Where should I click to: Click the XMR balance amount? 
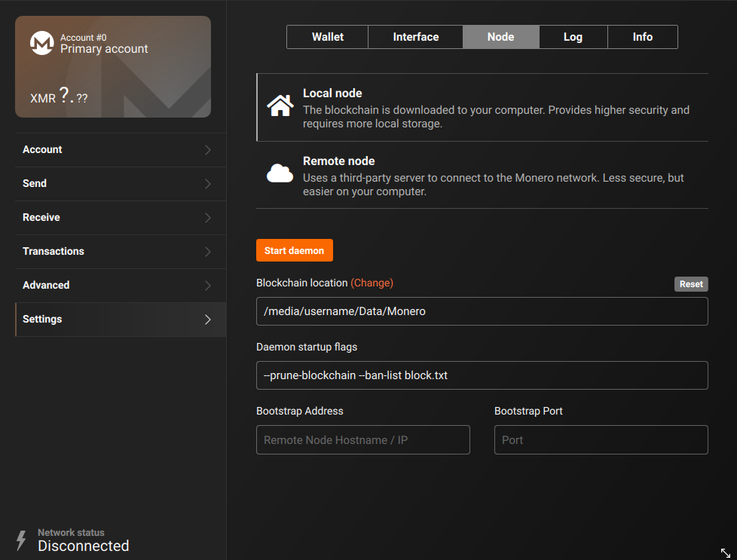pos(59,96)
